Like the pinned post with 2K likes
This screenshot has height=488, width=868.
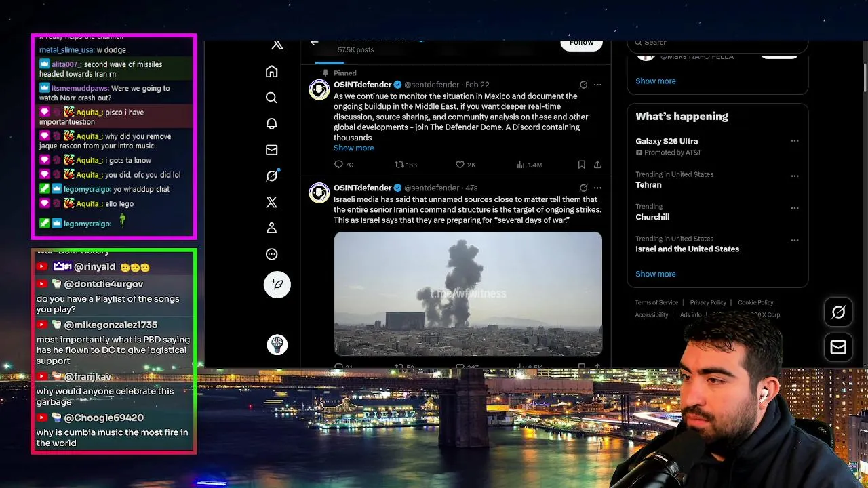pos(465,165)
